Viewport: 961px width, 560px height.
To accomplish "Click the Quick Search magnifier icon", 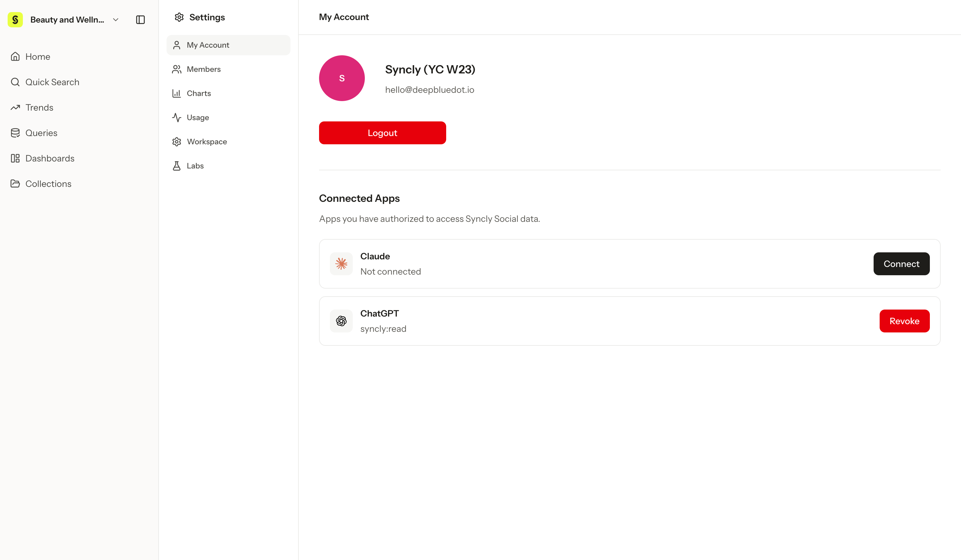I will (x=15, y=82).
